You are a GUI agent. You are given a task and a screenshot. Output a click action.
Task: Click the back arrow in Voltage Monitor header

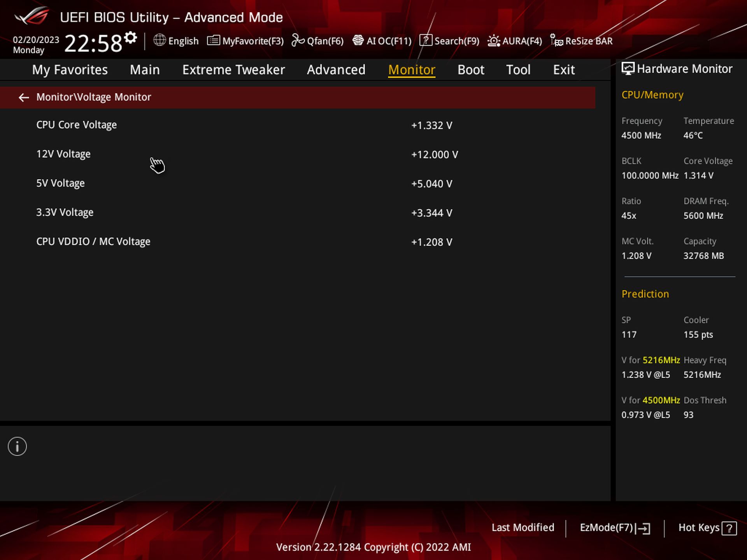(24, 97)
